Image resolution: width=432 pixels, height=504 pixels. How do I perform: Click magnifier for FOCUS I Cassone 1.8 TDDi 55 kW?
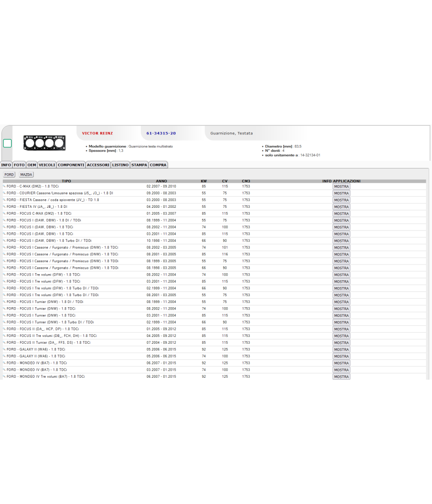(4, 261)
